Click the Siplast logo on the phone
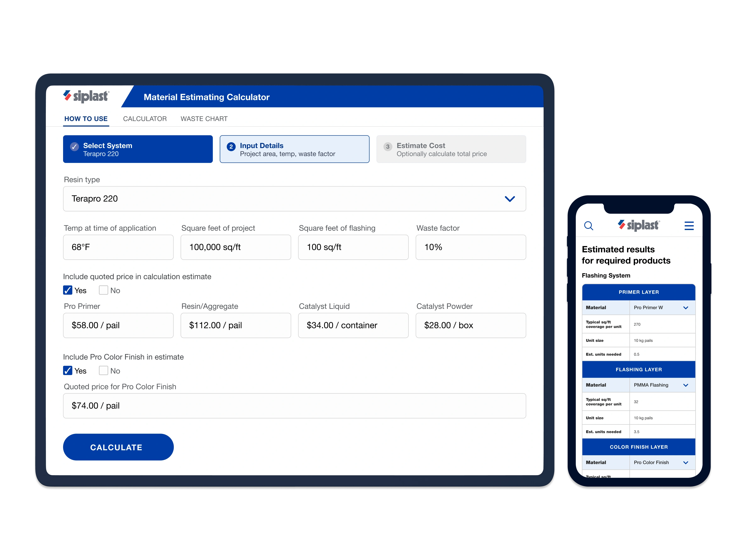Screen dimensions: 747x560 pos(639,225)
